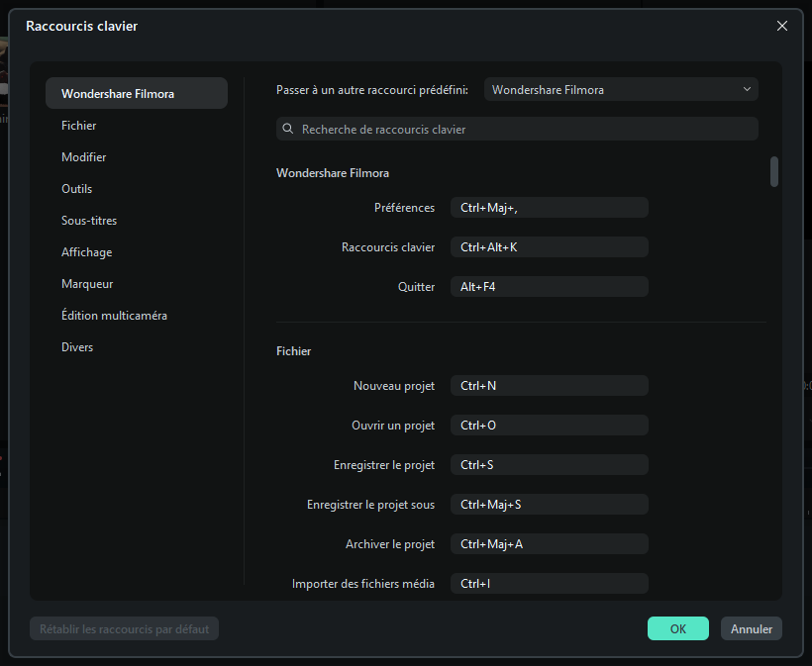The image size is (812, 666).
Task: Click the Annuler button
Action: [752, 628]
